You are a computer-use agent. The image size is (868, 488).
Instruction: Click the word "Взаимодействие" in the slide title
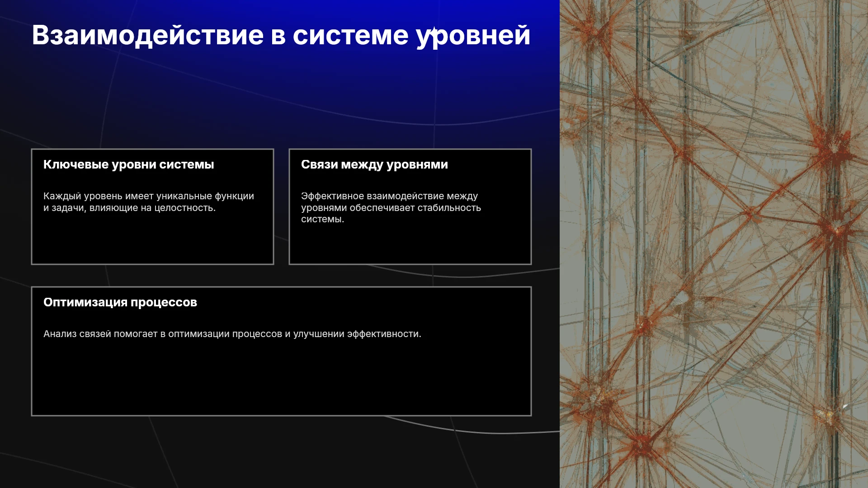pyautogui.click(x=148, y=36)
